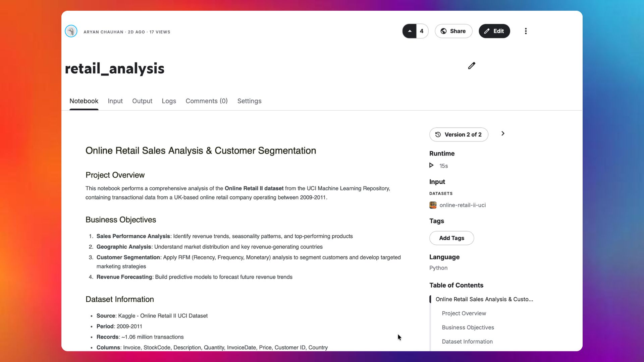The image size is (644, 362).
Task: Click the Table of Contents scroll indicator bar
Action: point(430,299)
